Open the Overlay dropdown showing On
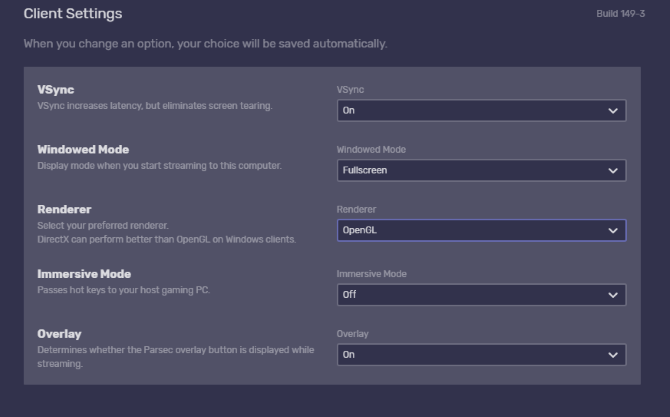 (x=481, y=355)
